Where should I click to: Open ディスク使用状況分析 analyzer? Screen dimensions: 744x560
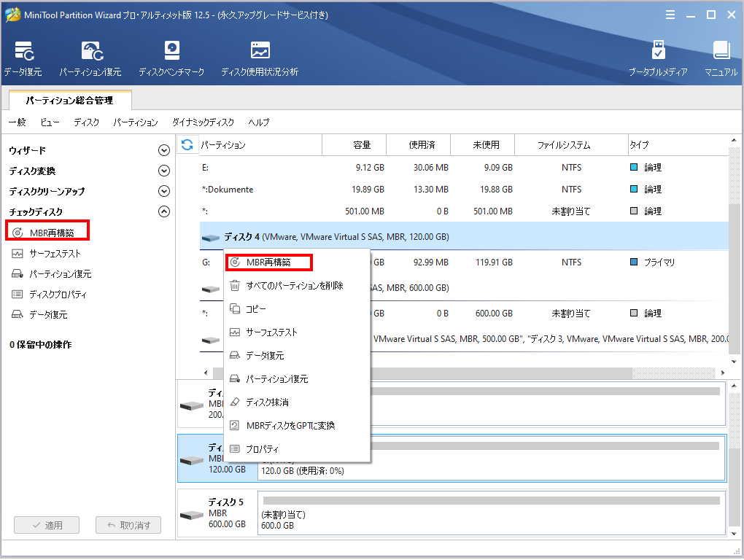coord(259,58)
